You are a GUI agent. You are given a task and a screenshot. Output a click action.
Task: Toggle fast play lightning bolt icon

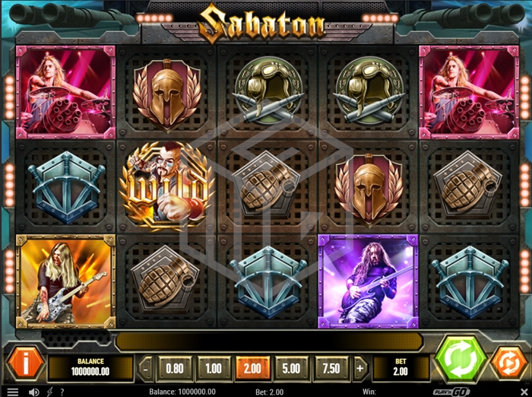pos(50,392)
